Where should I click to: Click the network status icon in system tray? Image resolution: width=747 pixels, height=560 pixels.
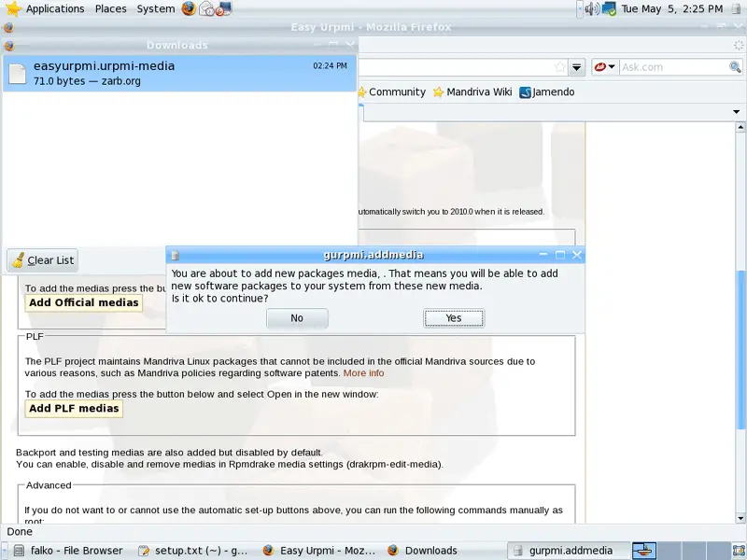coord(609,8)
